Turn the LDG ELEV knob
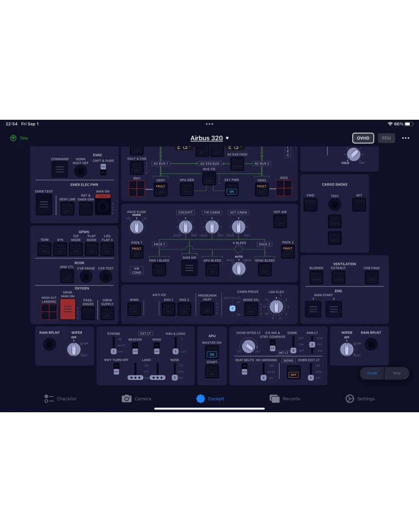Image resolution: width=419 pixels, height=532 pixels. (x=276, y=307)
